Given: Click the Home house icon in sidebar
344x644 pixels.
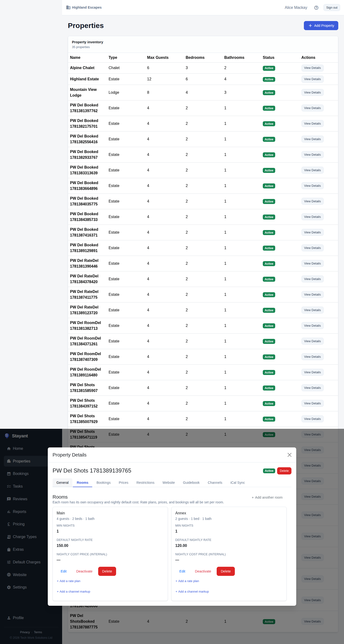Looking at the screenshot, I should 9,448.
